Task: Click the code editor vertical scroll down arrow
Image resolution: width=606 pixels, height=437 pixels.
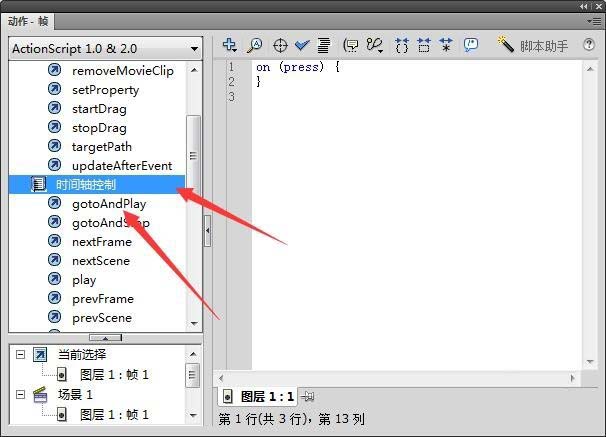Action: tap(590, 362)
